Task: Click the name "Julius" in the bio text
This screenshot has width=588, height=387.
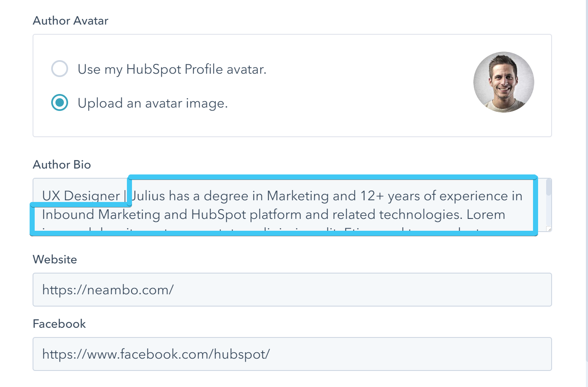Action: coord(148,196)
